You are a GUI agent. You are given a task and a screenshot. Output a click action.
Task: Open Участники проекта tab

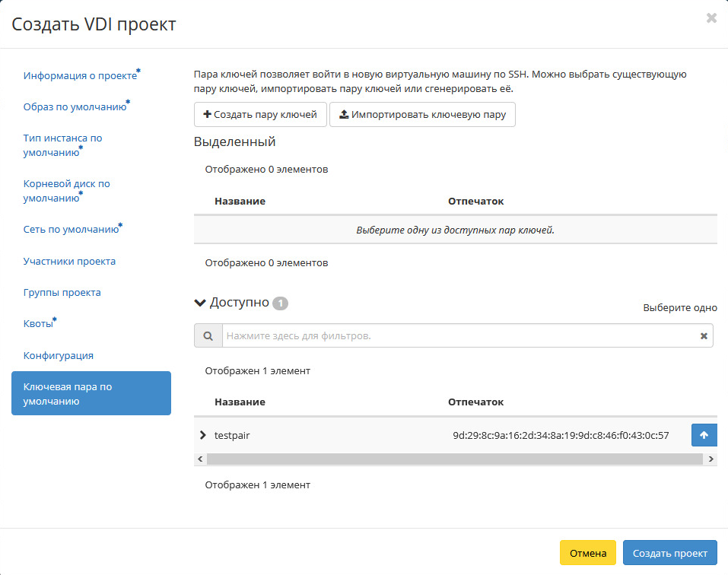tap(69, 261)
